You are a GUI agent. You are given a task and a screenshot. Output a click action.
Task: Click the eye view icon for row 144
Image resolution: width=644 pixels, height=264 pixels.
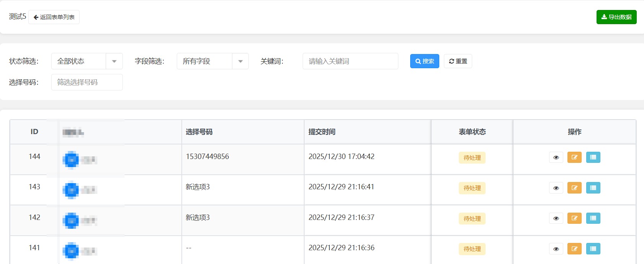point(556,157)
